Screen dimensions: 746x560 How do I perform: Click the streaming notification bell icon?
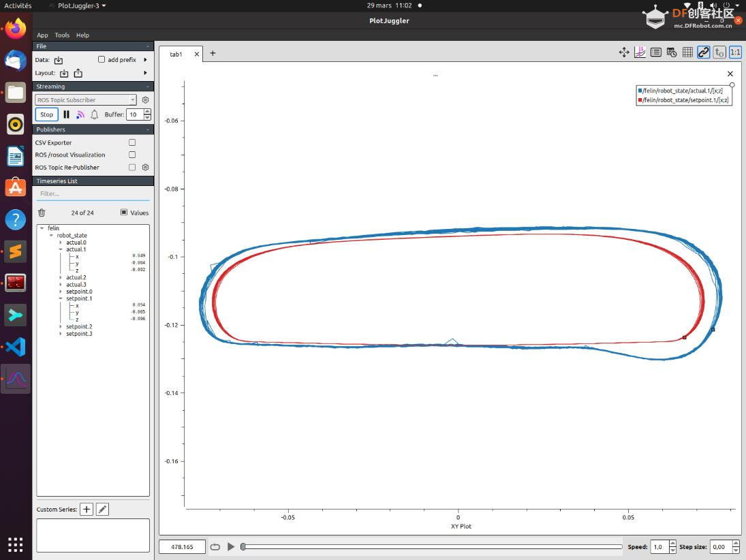point(95,114)
